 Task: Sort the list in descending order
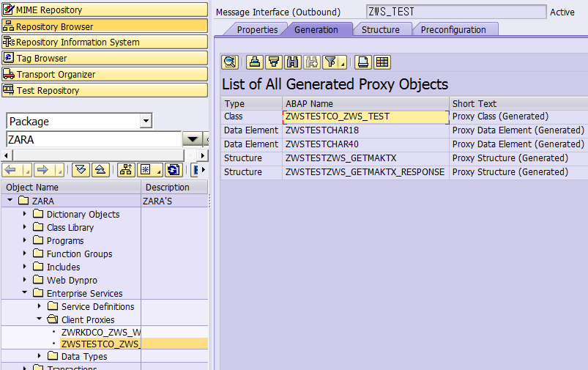pos(274,62)
